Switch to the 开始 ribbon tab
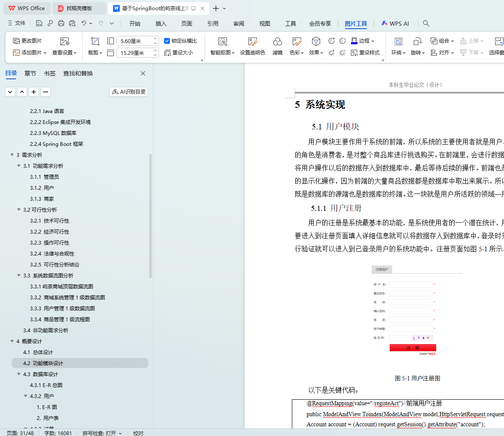504x436 pixels. 135,24
